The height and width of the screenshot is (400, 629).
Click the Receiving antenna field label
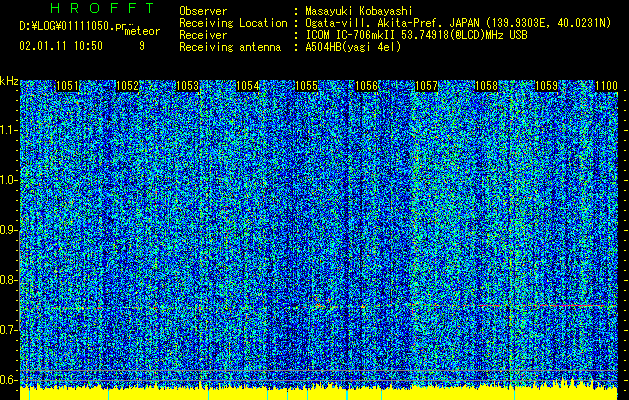click(x=230, y=47)
